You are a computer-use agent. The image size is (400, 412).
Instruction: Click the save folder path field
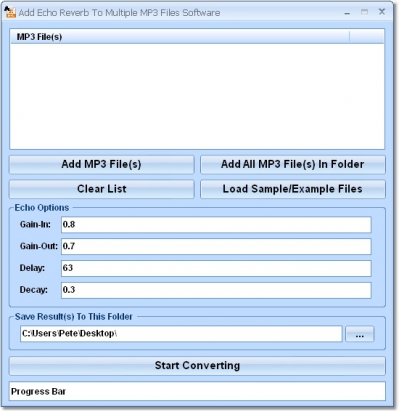[181, 334]
